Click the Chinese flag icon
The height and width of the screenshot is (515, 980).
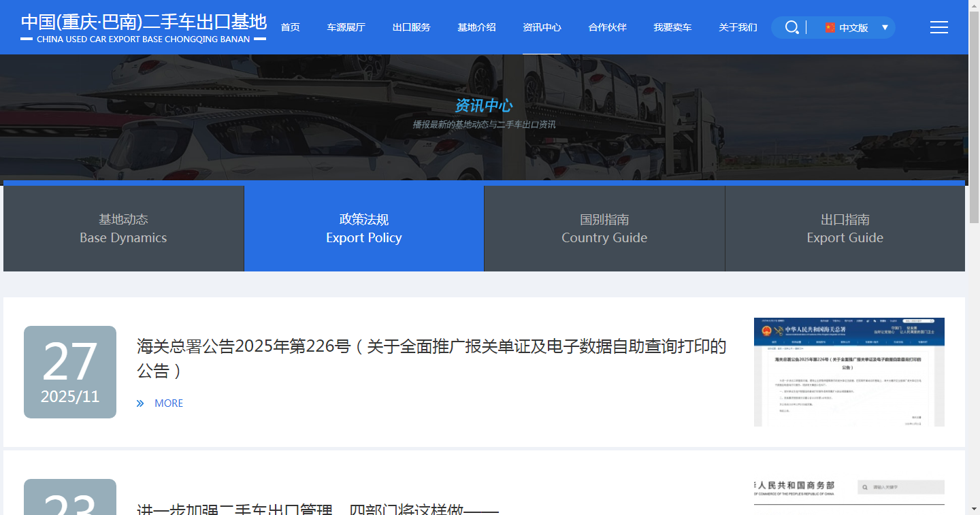[x=830, y=28]
